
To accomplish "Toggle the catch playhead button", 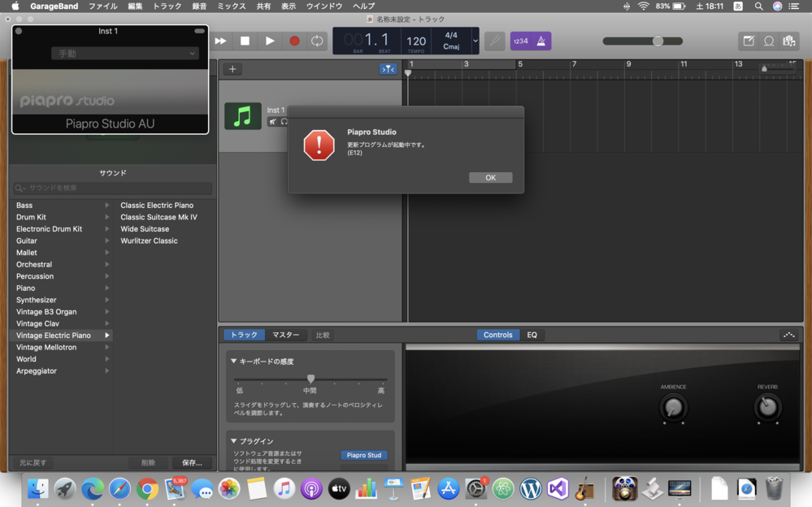I will pyautogui.click(x=388, y=69).
